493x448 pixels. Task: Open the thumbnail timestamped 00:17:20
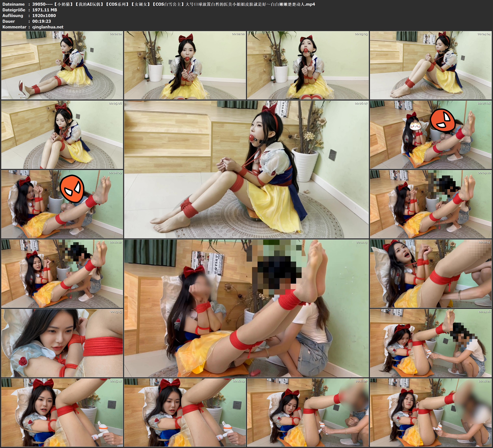coord(308,412)
